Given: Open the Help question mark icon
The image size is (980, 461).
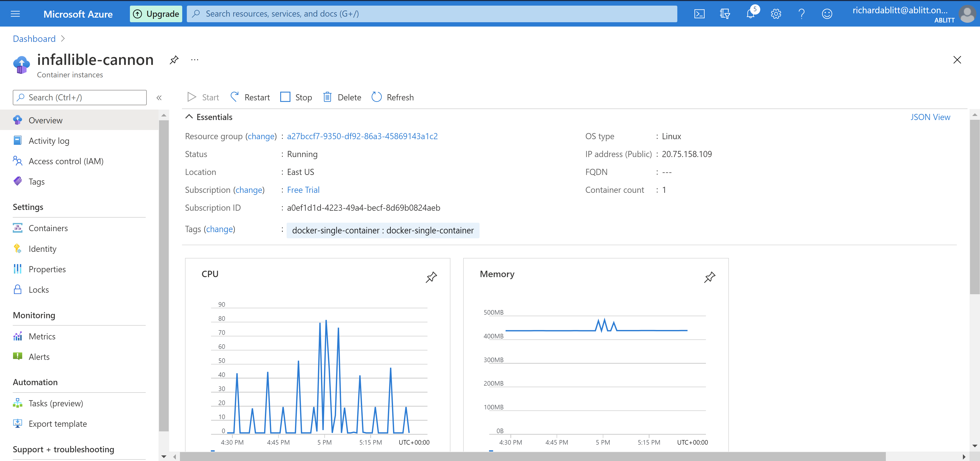Looking at the screenshot, I should (x=802, y=14).
